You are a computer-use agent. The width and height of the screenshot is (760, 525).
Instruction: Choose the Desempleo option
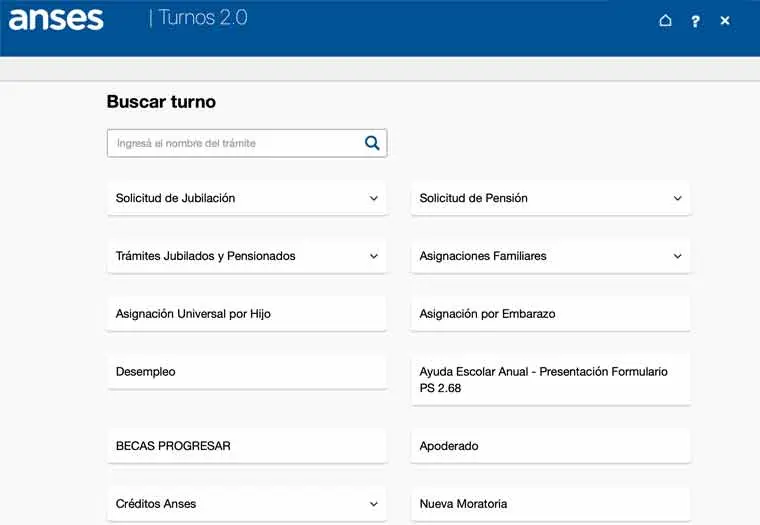coord(247,372)
